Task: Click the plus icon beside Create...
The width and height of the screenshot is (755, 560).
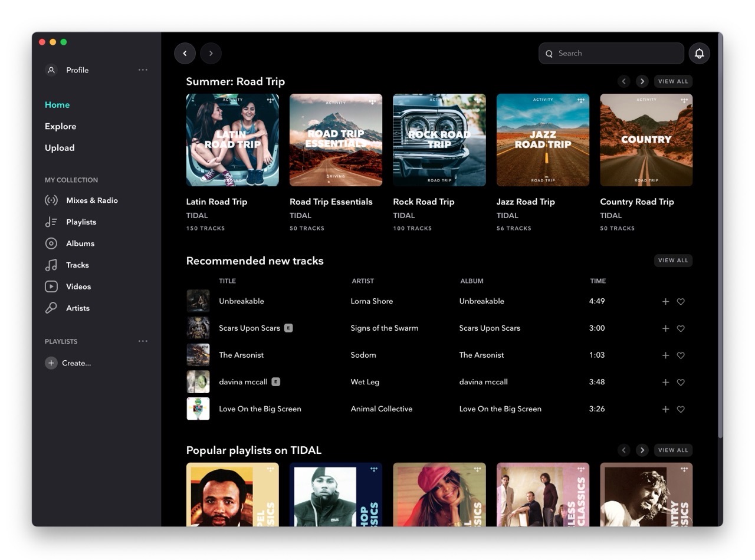Action: coord(51,363)
